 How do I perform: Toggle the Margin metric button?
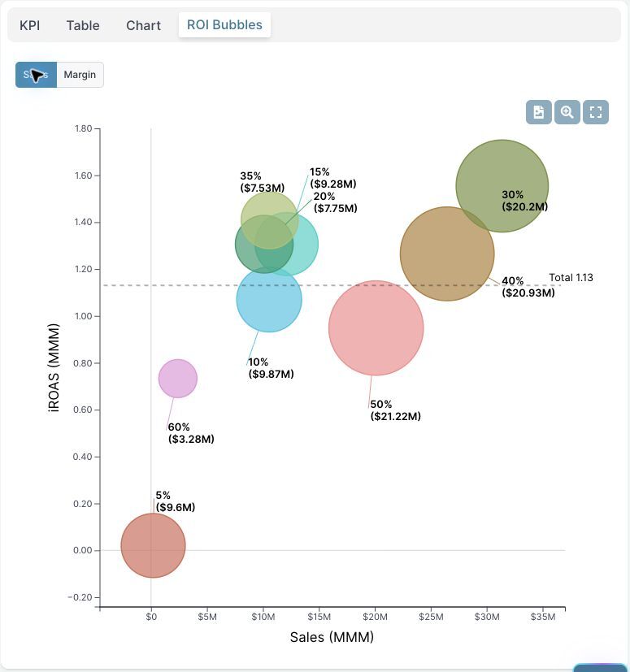(x=80, y=75)
